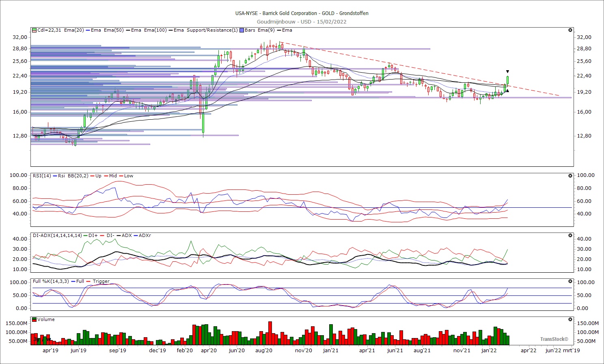Viewport: 604px width, 364px height.
Task: Click the 'Cdl=22,31' legend text
Action: point(49,30)
